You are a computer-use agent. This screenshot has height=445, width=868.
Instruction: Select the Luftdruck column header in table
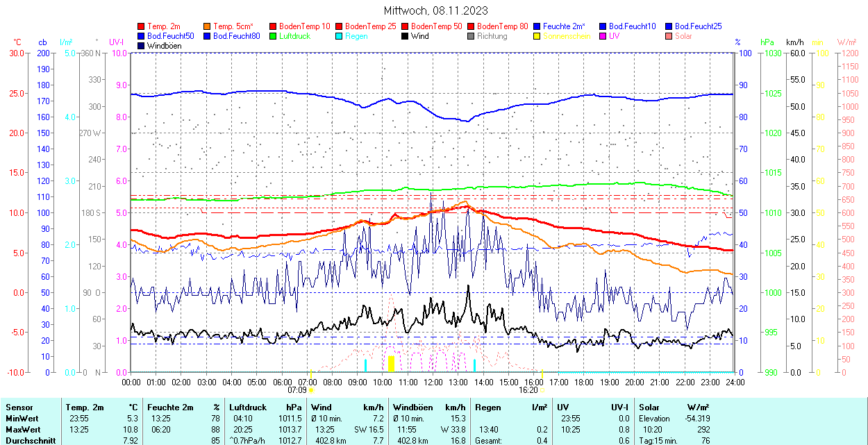tap(248, 408)
